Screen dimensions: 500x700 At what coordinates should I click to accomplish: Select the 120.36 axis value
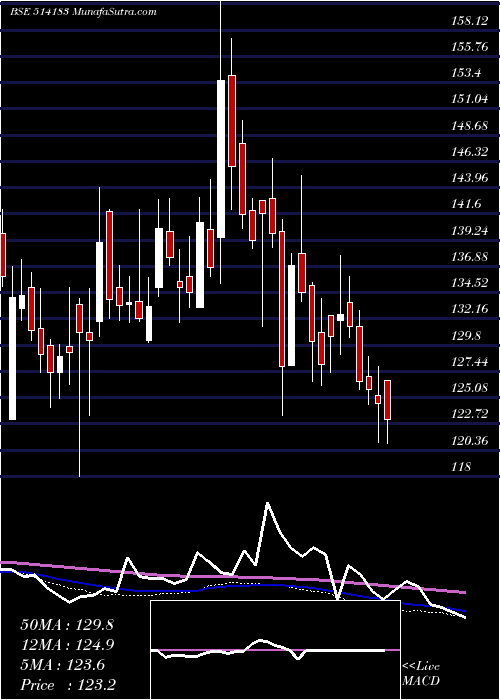click(470, 441)
